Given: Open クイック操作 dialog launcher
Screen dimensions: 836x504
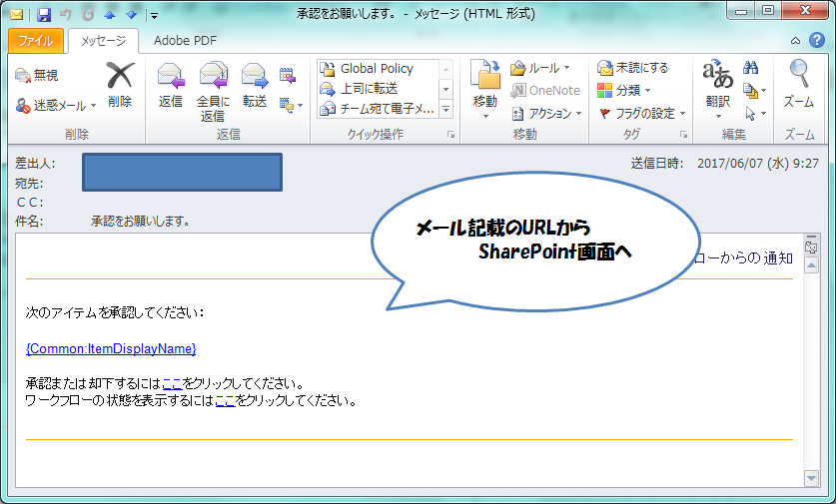Looking at the screenshot, I should (451, 135).
